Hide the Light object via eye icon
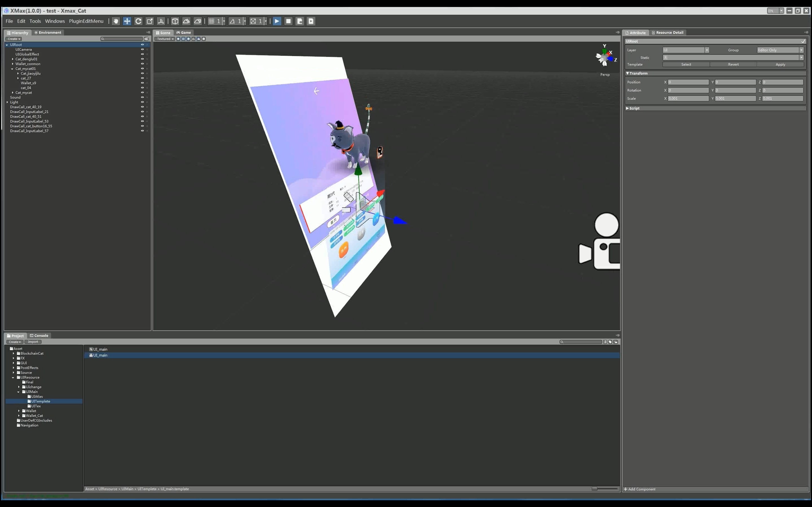This screenshot has height=507, width=812. point(142,102)
